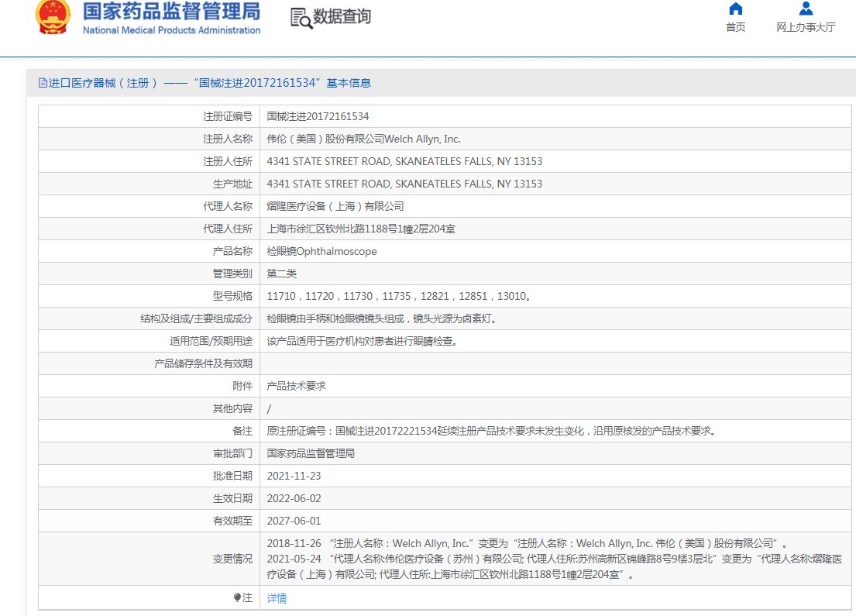Image resolution: width=856 pixels, height=616 pixels.
Task: Select the 附件 label cell
Action: pyautogui.click(x=149, y=386)
